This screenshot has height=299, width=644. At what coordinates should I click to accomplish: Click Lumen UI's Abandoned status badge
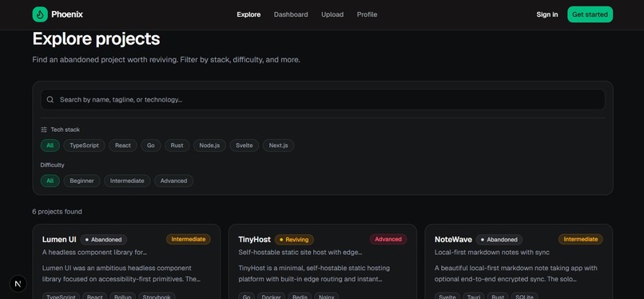[x=104, y=240]
